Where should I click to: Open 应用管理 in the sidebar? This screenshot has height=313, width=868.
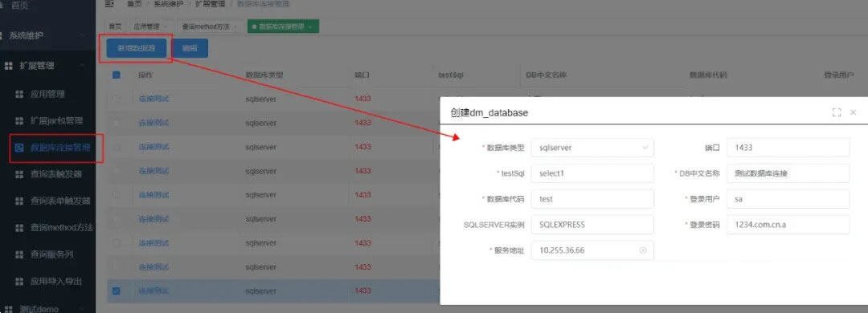pyautogui.click(x=47, y=94)
